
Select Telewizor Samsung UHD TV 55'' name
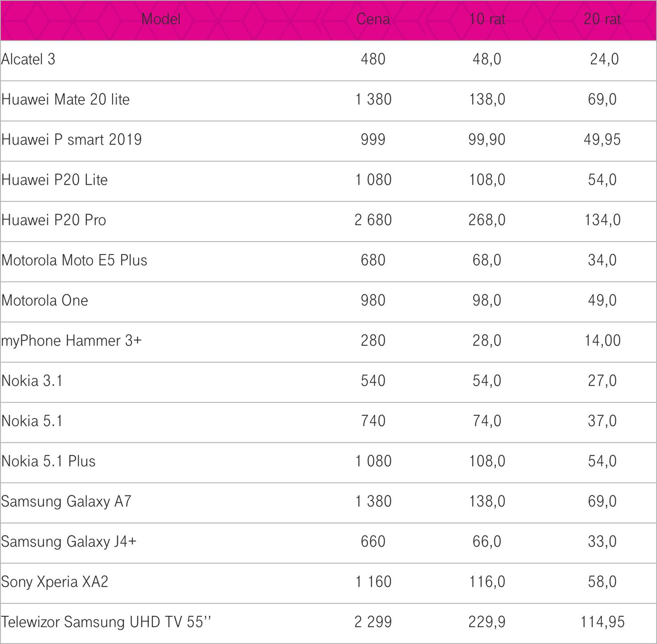106,622
